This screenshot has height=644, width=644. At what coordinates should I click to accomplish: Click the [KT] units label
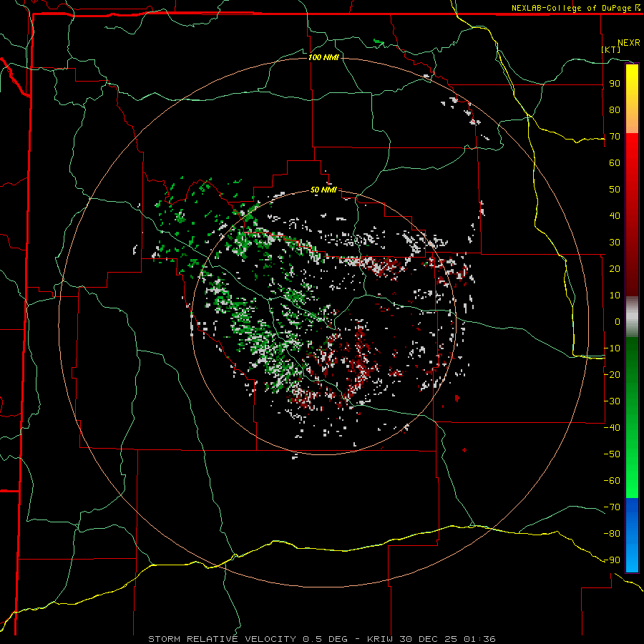pos(611,49)
